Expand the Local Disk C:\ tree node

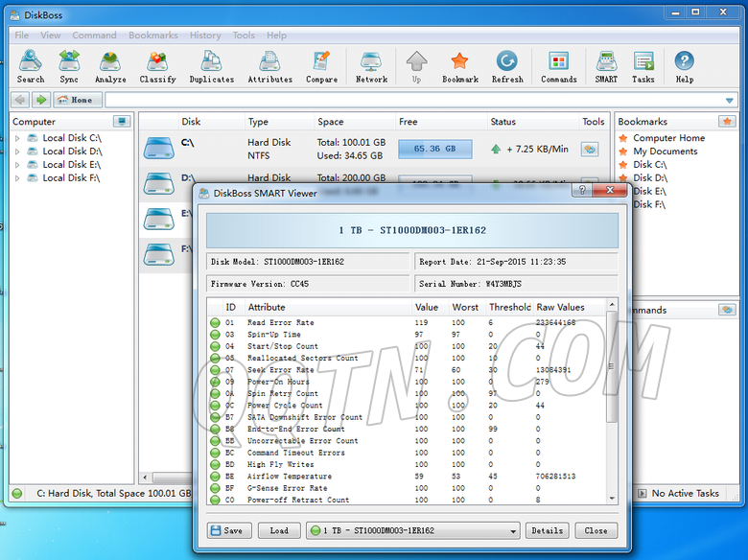[17, 138]
